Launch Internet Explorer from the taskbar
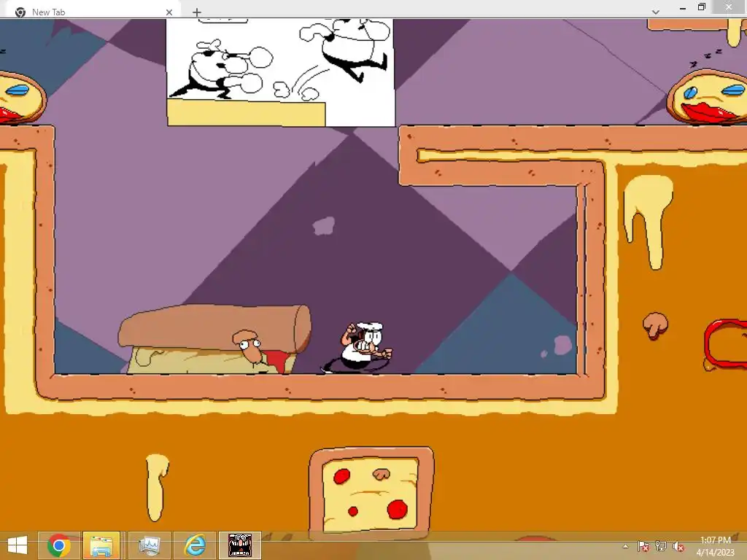 click(195, 545)
